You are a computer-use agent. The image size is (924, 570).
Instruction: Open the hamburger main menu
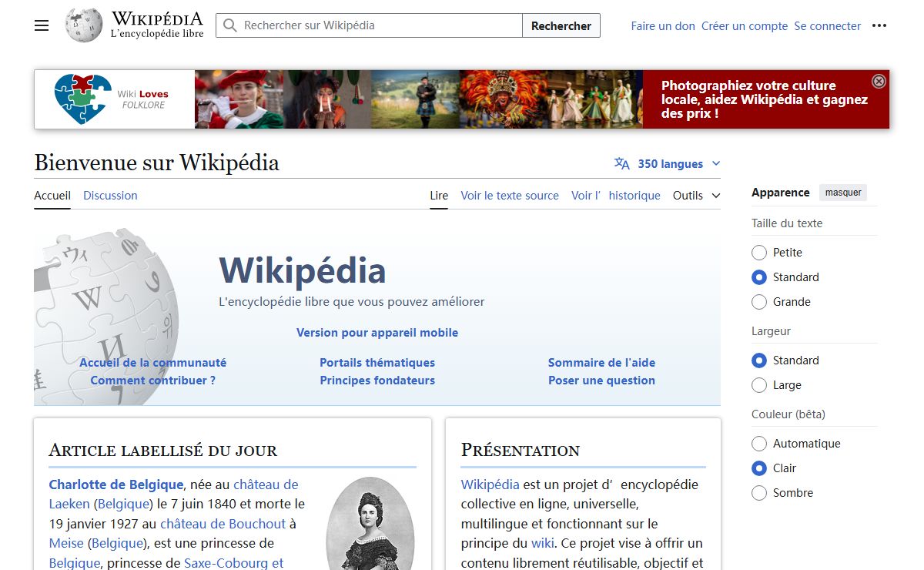42,25
